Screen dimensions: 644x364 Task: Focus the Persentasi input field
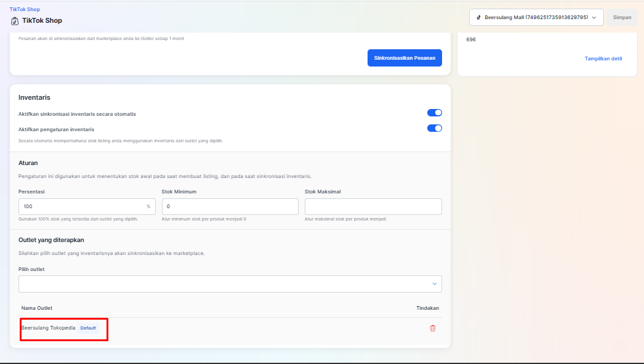click(87, 207)
